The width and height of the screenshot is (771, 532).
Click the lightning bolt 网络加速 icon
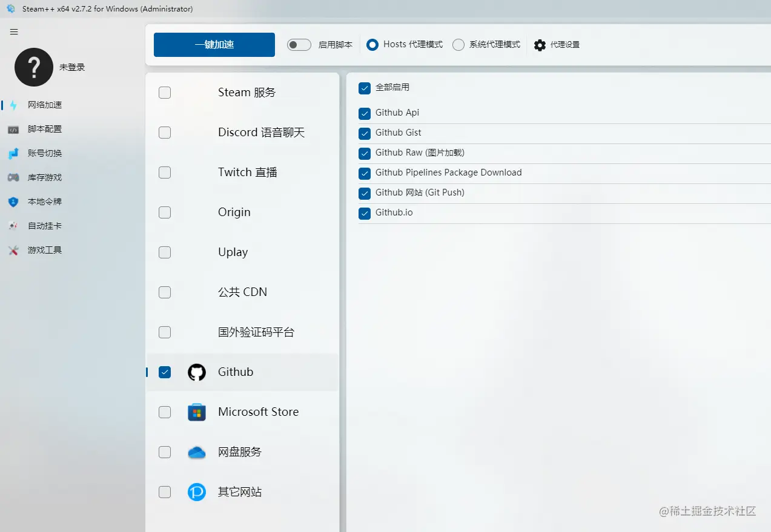13,105
